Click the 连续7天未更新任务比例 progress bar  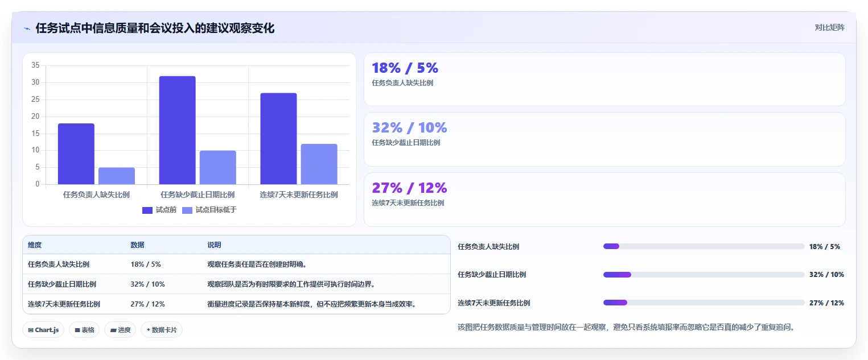pyautogui.click(x=704, y=303)
